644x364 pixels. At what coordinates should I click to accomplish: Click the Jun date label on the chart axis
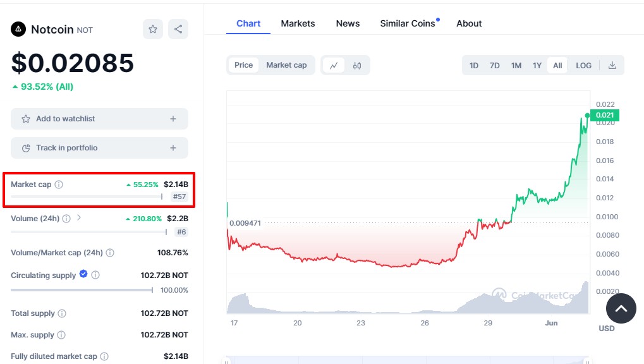[551, 323]
